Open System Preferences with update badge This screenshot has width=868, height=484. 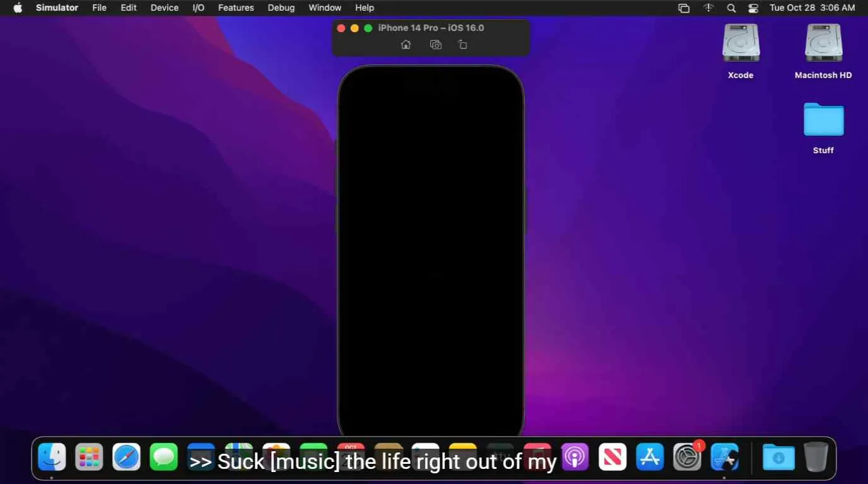[687, 457]
